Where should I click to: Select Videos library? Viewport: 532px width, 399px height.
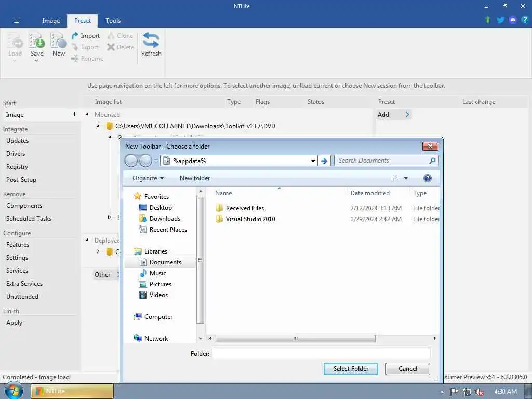158,295
